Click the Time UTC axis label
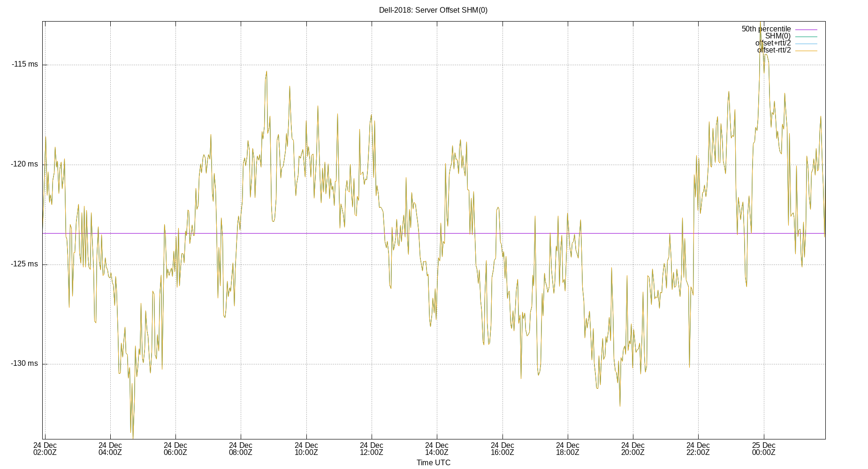The width and height of the screenshot is (868, 469). tap(433, 462)
